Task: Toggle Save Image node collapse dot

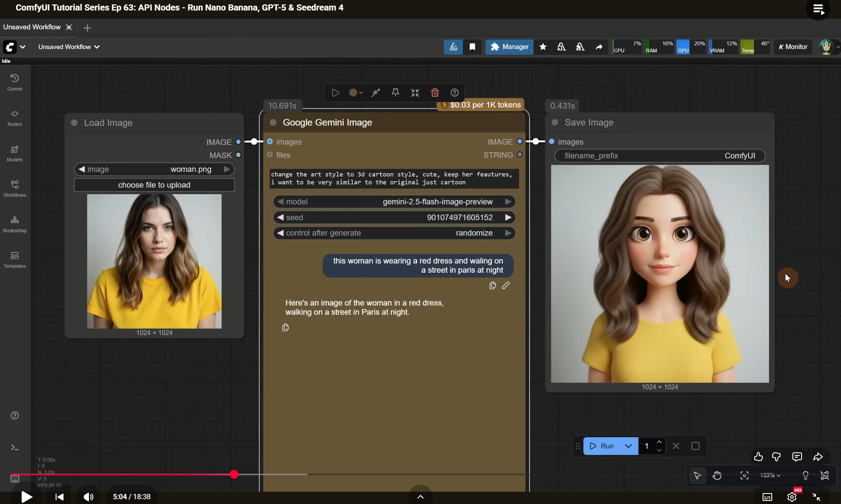Action: click(x=555, y=123)
